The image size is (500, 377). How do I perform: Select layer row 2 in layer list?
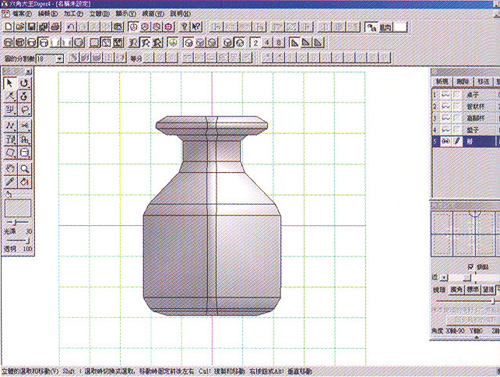click(x=466, y=107)
